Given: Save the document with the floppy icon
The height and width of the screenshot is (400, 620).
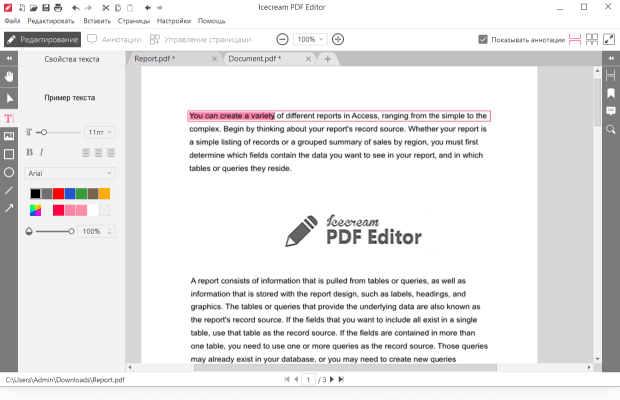Looking at the screenshot, I should pyautogui.click(x=46, y=8).
